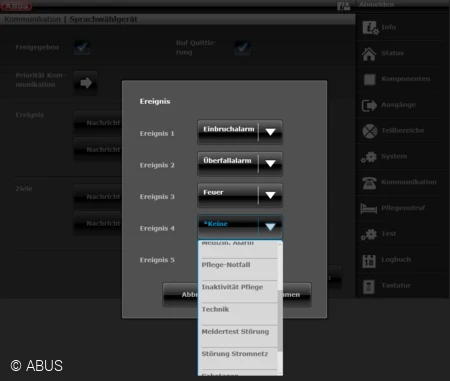The image size is (450, 381).
Task: Toggle the Freigegeben checkbox
Action: (x=82, y=47)
